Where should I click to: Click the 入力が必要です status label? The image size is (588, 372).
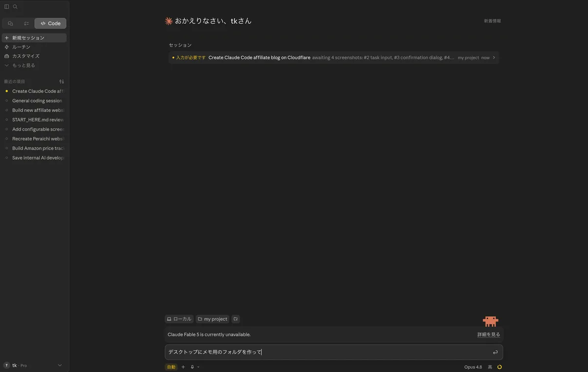191,57
